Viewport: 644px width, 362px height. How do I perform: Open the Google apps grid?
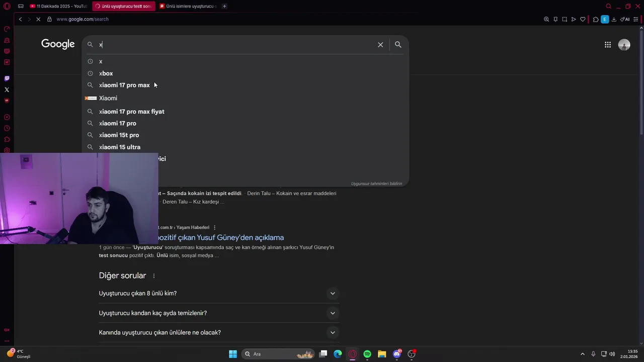(x=608, y=45)
